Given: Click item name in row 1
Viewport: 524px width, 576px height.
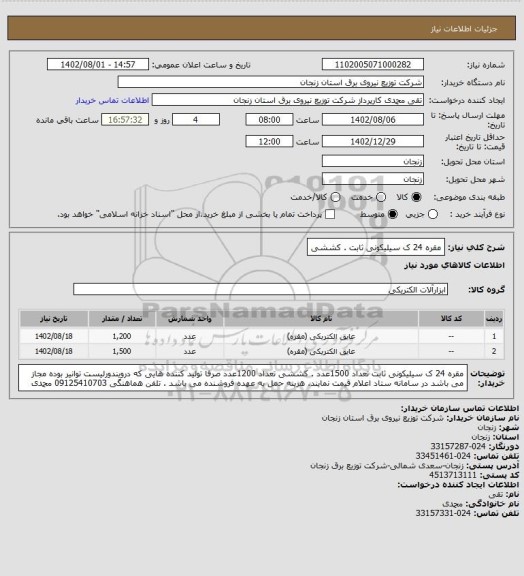Looking at the screenshot, I should pos(321,336).
